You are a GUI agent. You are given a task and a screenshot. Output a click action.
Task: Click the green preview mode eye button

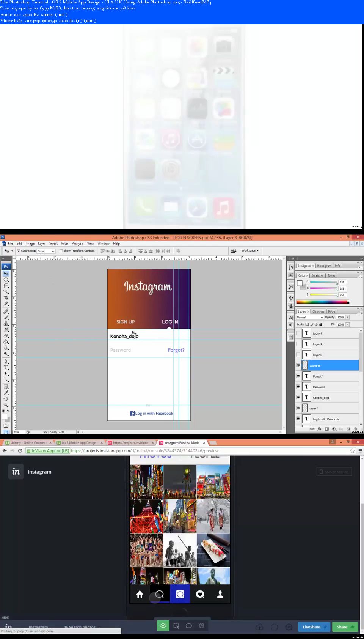(163, 626)
